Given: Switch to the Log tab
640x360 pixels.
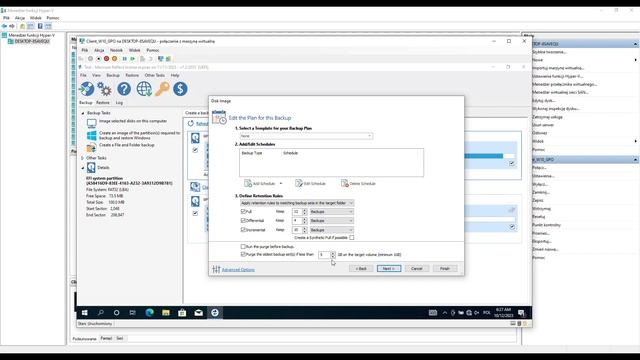Looking at the screenshot, I should (x=119, y=103).
